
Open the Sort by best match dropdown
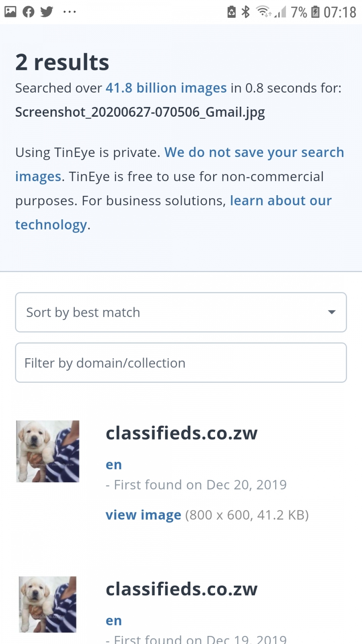(181, 312)
